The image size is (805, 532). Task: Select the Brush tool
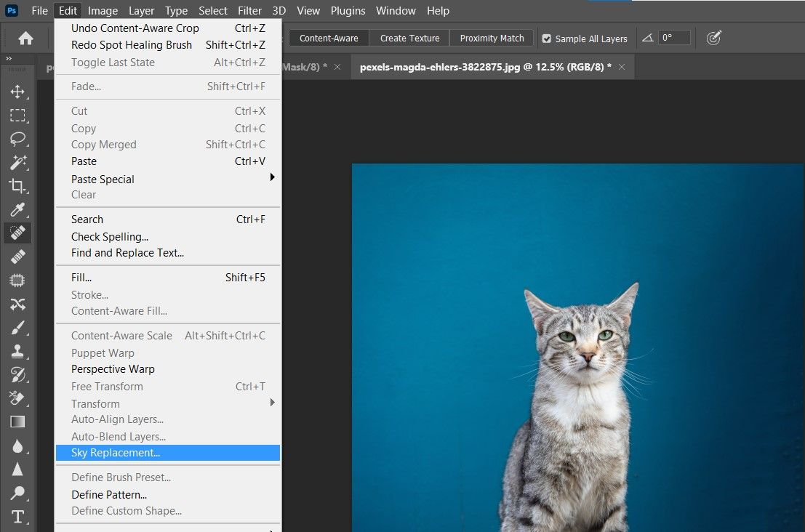coord(17,328)
